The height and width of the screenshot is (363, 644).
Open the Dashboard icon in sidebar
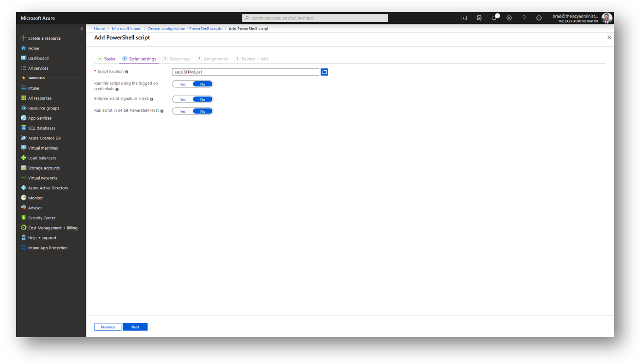(24, 58)
